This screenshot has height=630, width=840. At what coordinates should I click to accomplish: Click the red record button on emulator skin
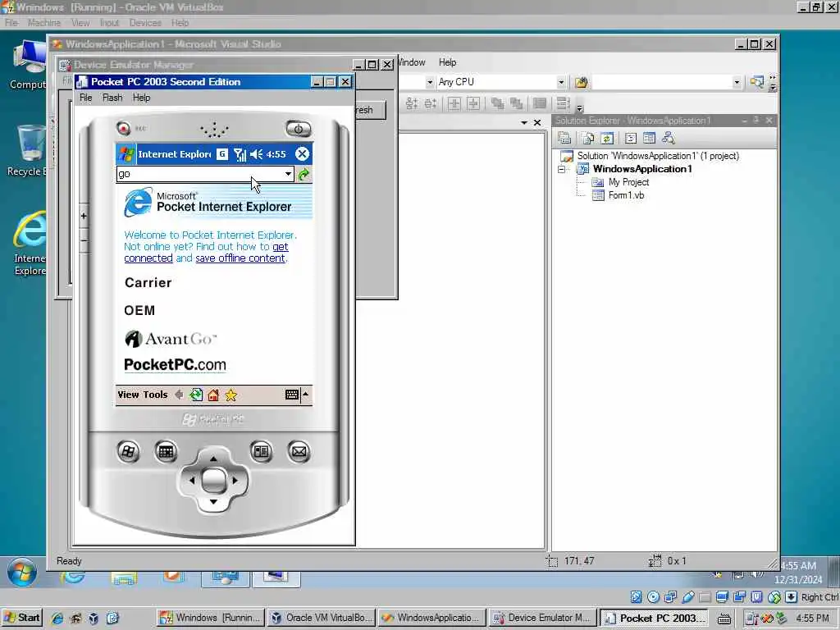[124, 128]
